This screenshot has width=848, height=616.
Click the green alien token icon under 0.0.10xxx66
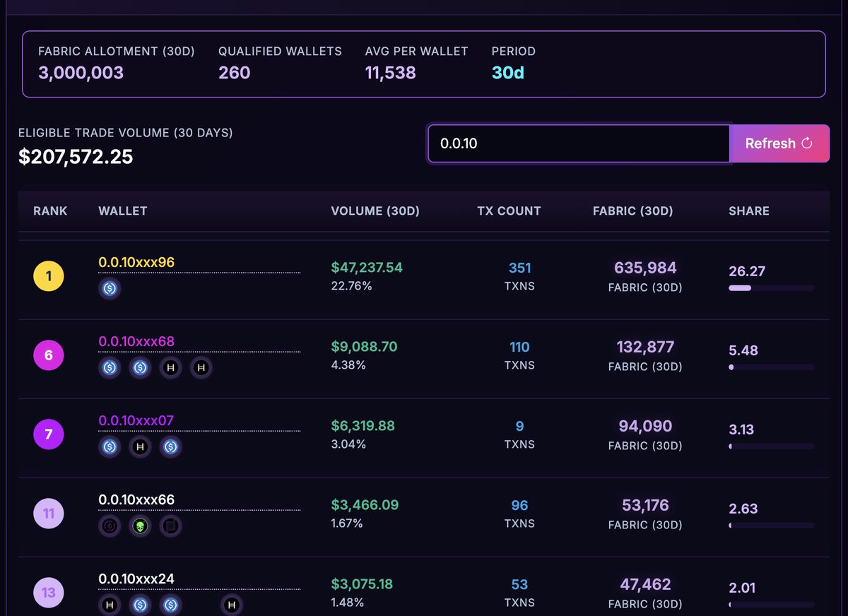pyautogui.click(x=140, y=526)
